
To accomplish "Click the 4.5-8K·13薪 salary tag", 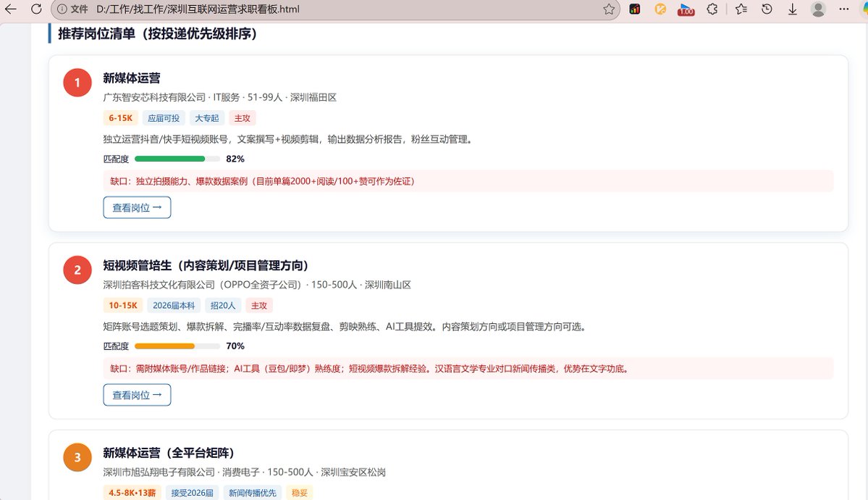I will [132, 493].
